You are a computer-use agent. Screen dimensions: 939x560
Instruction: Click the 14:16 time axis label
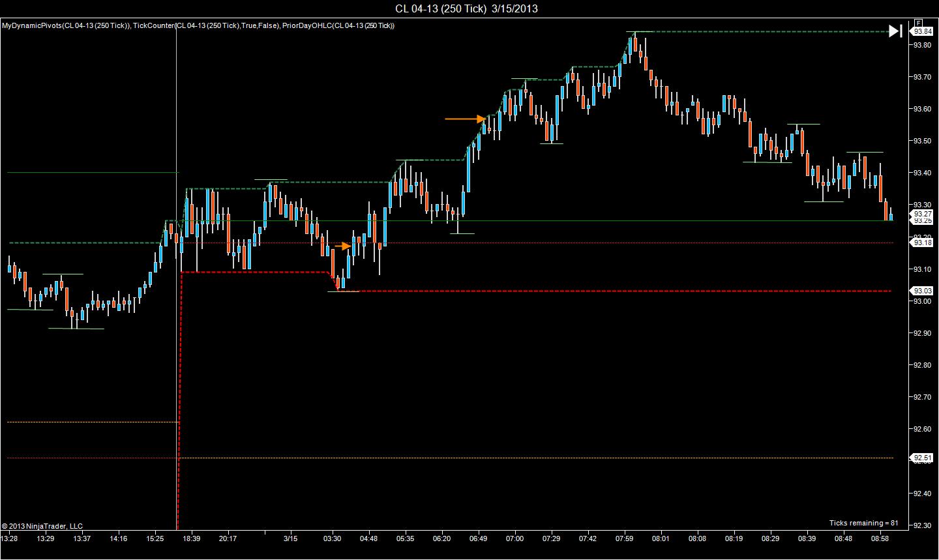(119, 539)
